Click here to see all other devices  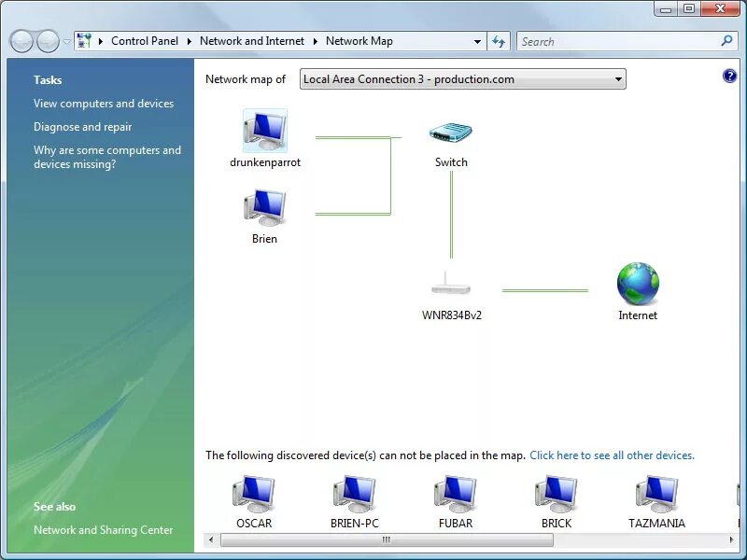613,455
